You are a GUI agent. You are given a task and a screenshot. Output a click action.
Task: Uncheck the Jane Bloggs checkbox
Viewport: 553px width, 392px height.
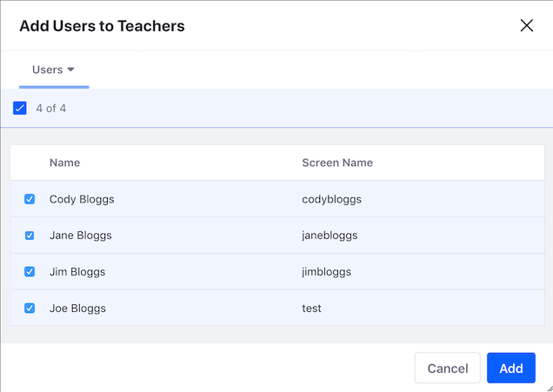[30, 236]
